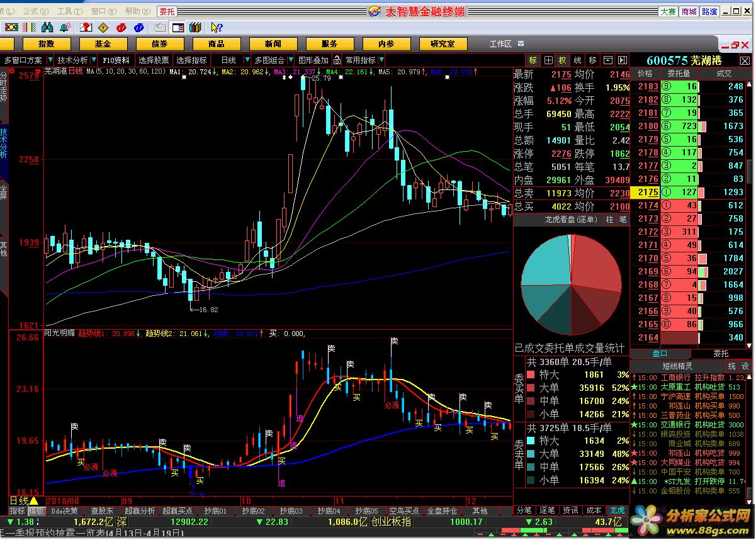This screenshot has width=756, height=540.
Task: Click the colored stripes toolbar icon
Action: 29,27
